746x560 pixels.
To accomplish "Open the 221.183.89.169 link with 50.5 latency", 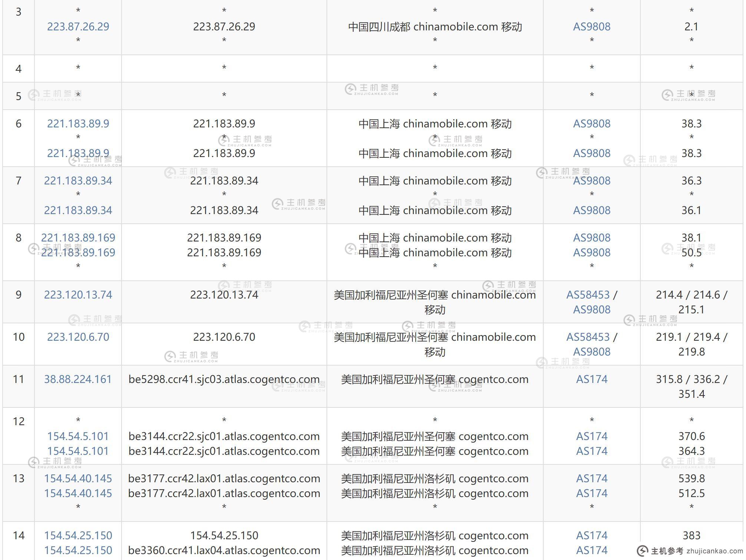I will [78, 253].
